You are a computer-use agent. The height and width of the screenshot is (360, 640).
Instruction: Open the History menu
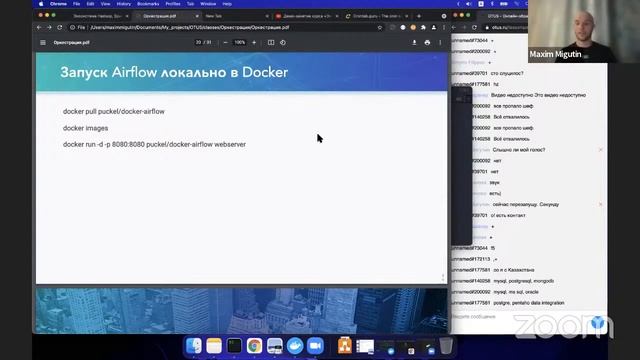124,4
